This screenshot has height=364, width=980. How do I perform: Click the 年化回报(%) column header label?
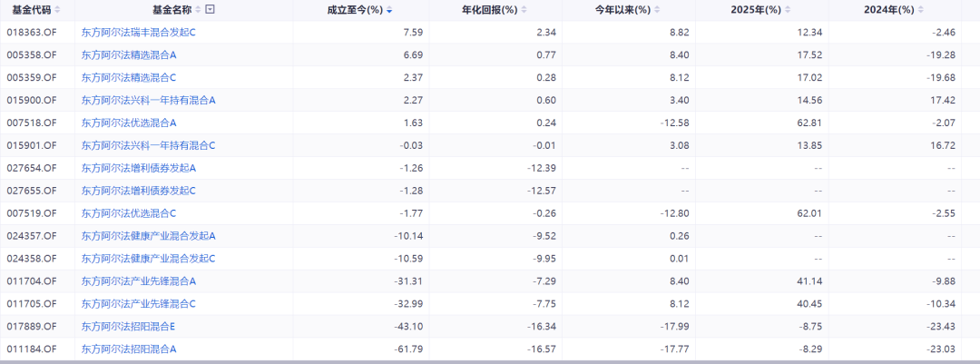click(489, 10)
